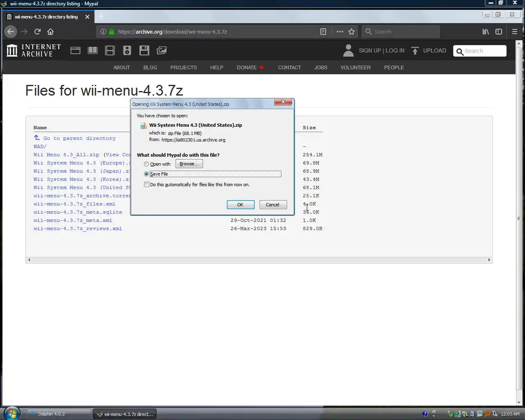Open the Windows Start orb

pyautogui.click(x=11, y=413)
